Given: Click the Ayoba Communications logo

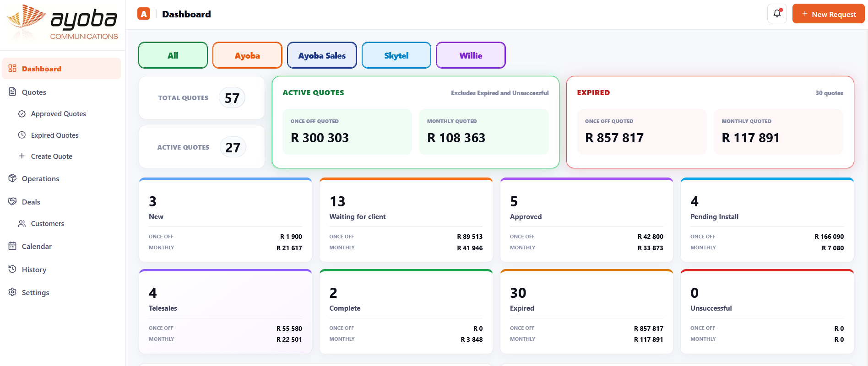Looking at the screenshot, I should (x=62, y=23).
